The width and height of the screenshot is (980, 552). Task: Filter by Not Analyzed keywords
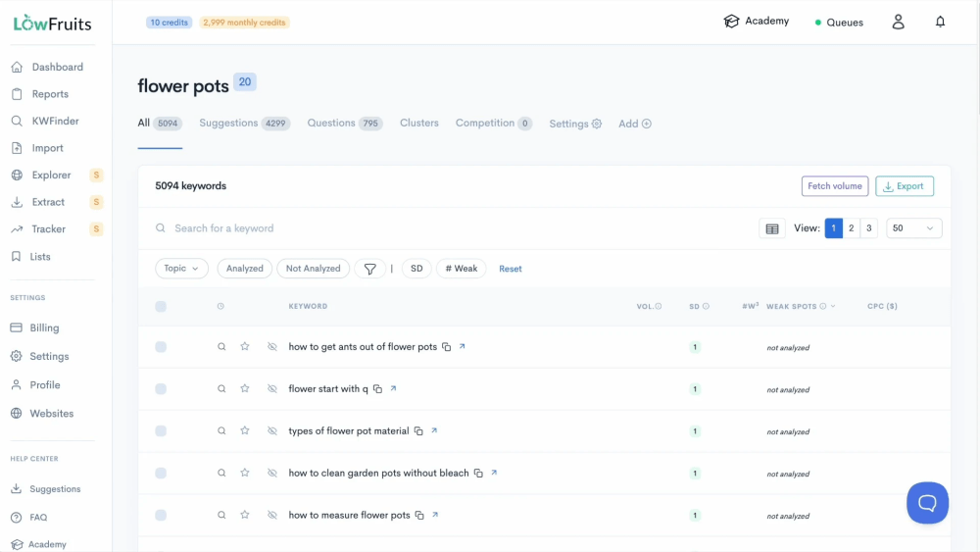tap(314, 269)
